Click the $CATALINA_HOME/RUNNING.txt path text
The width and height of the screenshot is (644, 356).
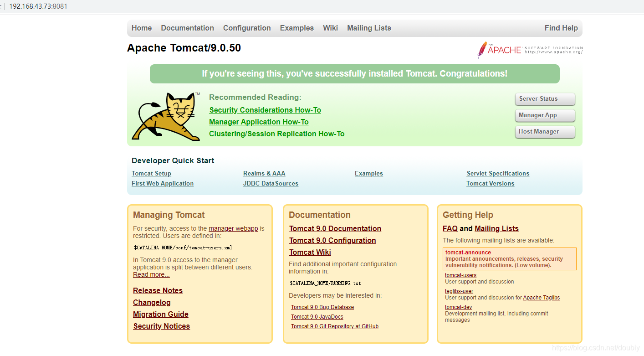pos(325,283)
